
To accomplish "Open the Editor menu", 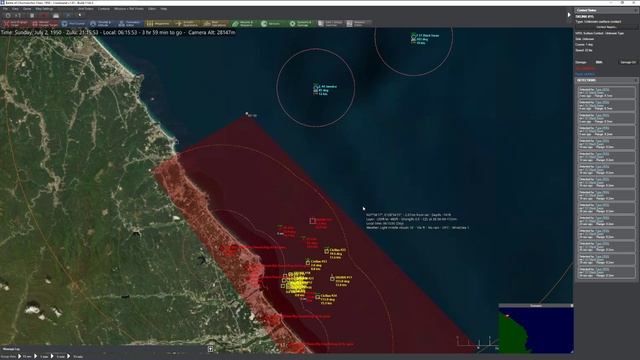I will tap(152, 9).
